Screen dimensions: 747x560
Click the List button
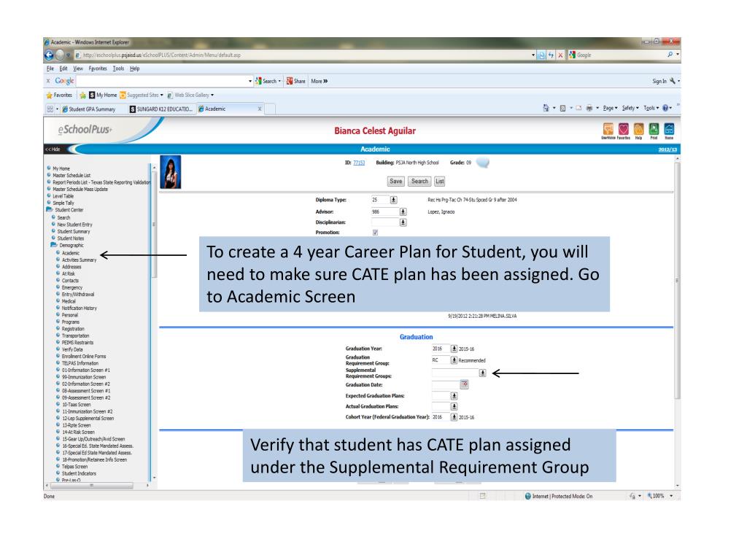[440, 181]
